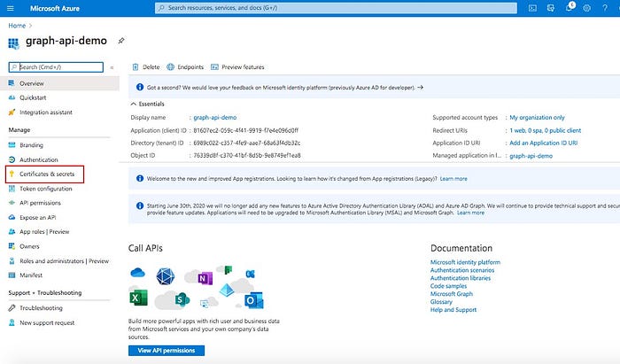Open the Code samples link

tap(448, 286)
